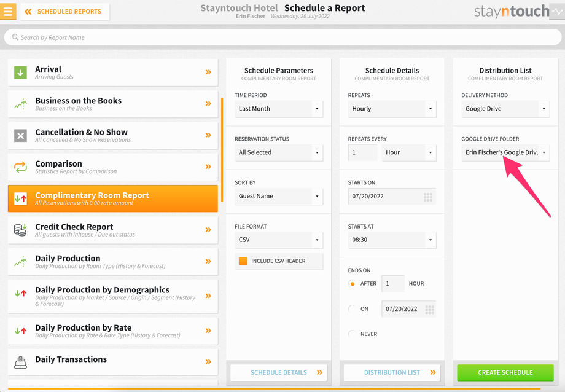Go back to Scheduled Reports

click(65, 12)
